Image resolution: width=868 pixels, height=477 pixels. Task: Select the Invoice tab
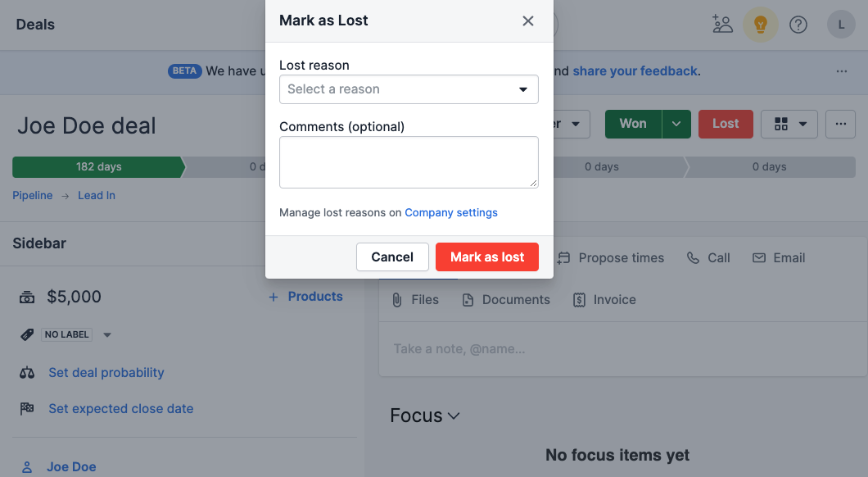(604, 300)
